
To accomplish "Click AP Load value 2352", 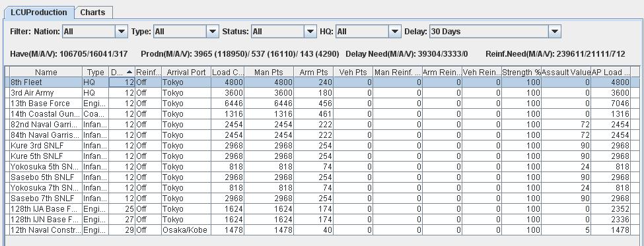I will click(x=611, y=208).
